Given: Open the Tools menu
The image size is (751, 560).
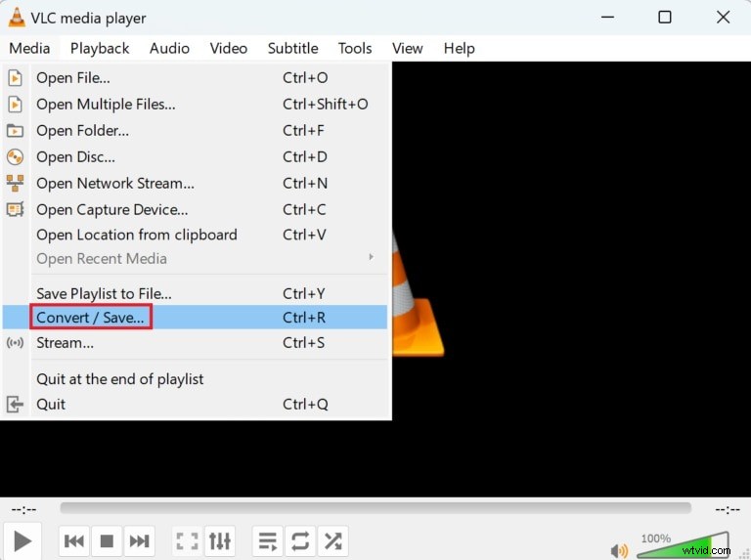Looking at the screenshot, I should 355,48.
